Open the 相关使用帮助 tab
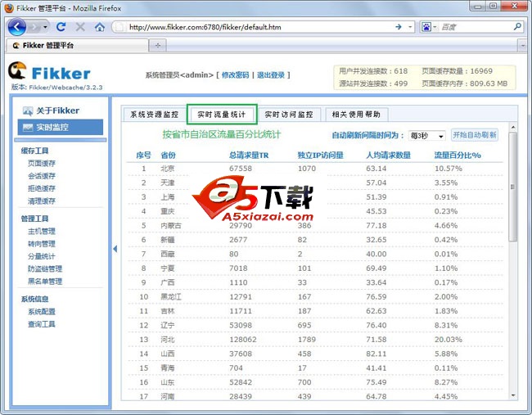The height and width of the screenshot is (415, 532). 356,115
